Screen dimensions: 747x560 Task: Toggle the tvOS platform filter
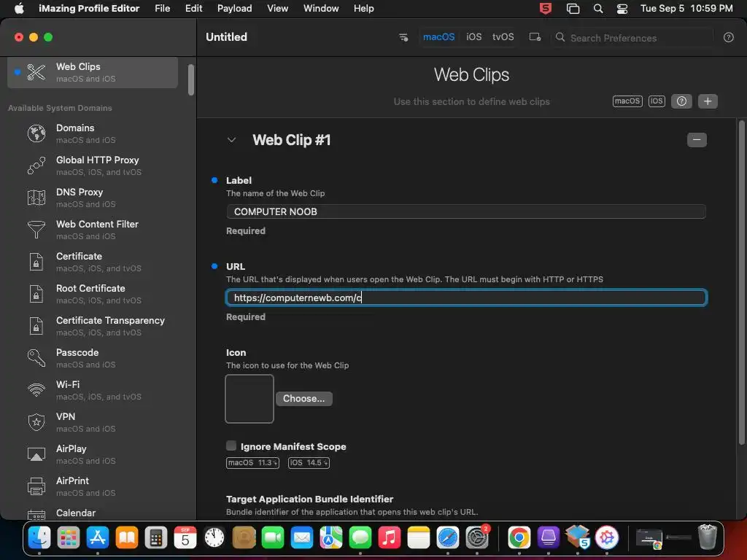503,36
